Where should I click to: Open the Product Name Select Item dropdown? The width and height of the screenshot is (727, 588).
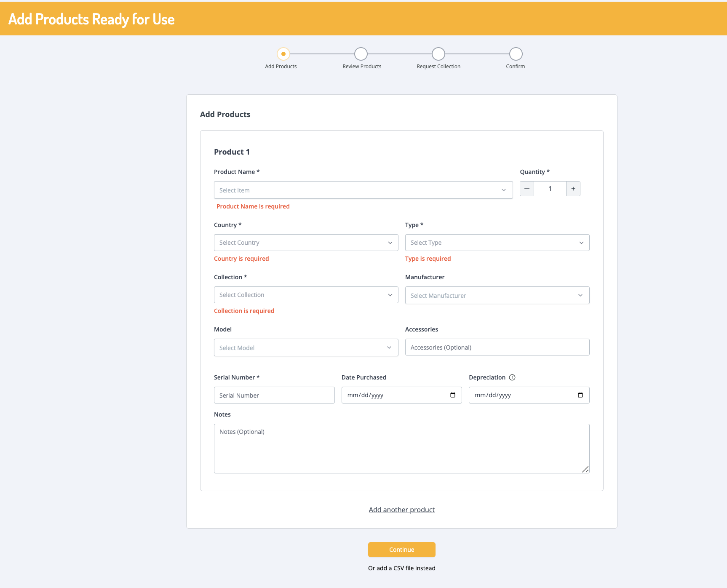pyautogui.click(x=363, y=190)
